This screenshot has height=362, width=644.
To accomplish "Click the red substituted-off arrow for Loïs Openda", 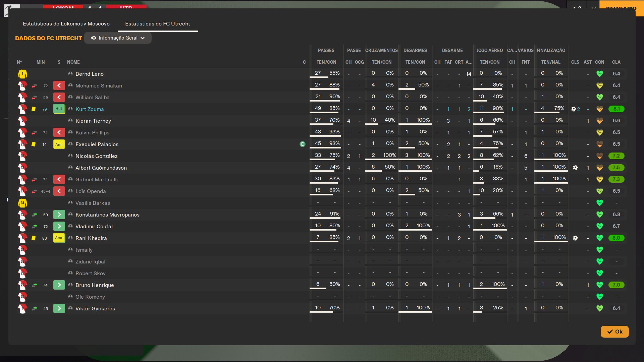I will pyautogui.click(x=59, y=191).
